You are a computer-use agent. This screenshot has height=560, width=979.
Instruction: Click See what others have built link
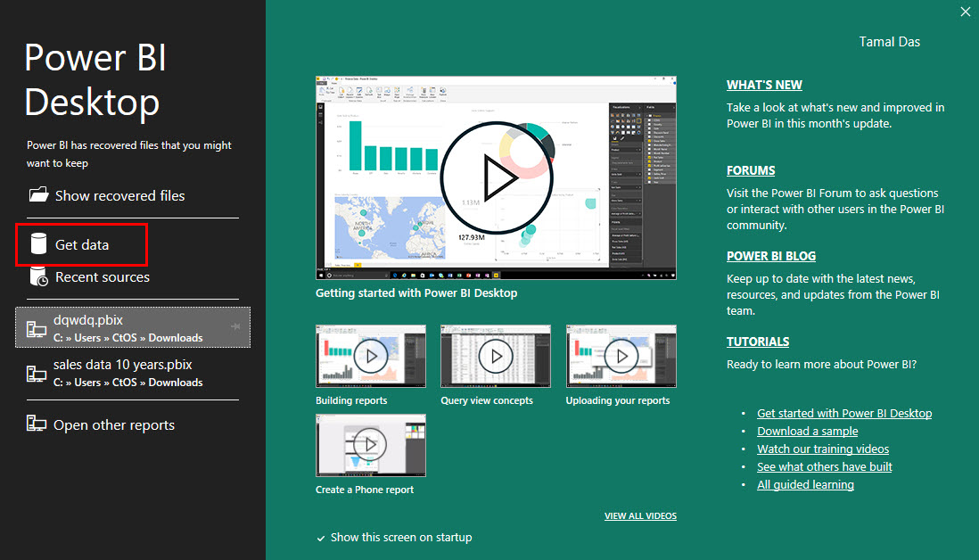tap(824, 466)
